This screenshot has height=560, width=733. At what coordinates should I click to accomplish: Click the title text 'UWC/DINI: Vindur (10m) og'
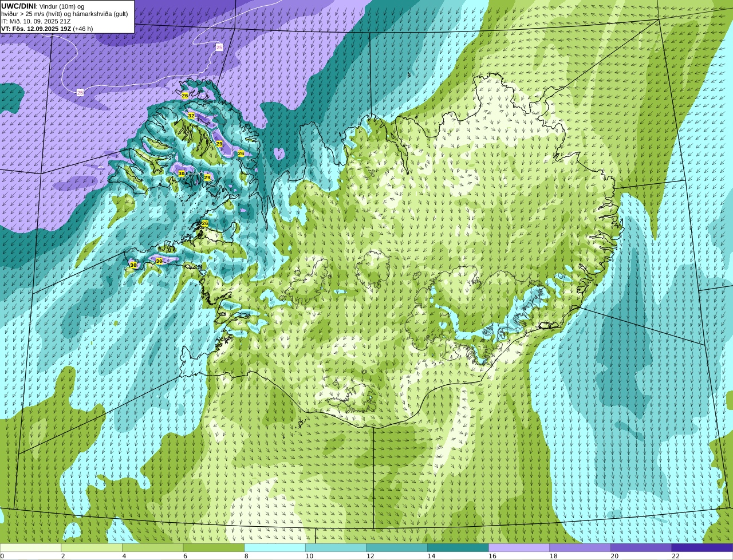pos(43,6)
